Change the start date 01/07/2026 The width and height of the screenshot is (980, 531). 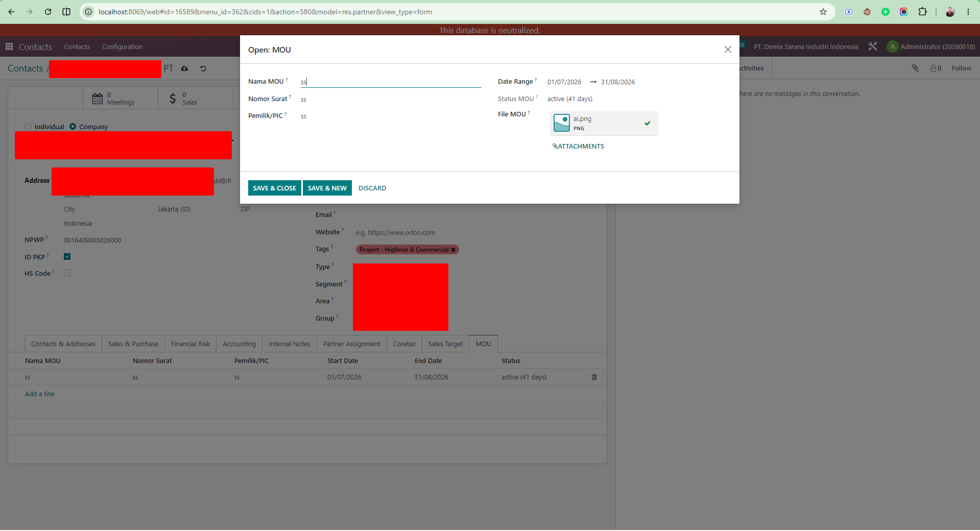tap(564, 82)
